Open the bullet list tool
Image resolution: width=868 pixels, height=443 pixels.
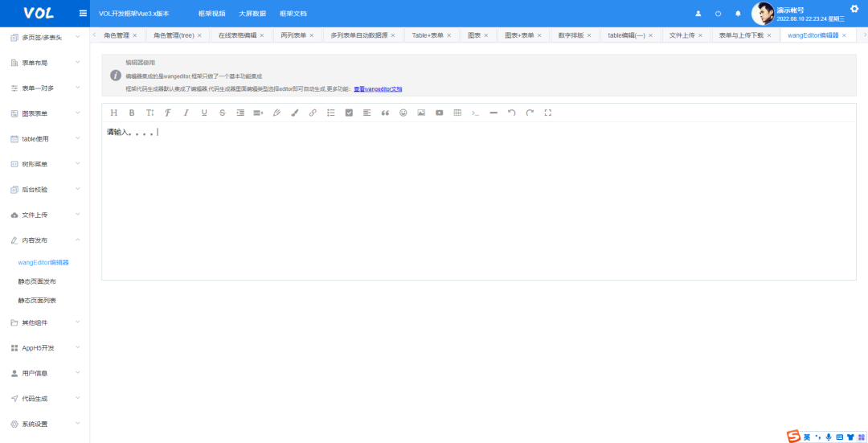tap(331, 113)
